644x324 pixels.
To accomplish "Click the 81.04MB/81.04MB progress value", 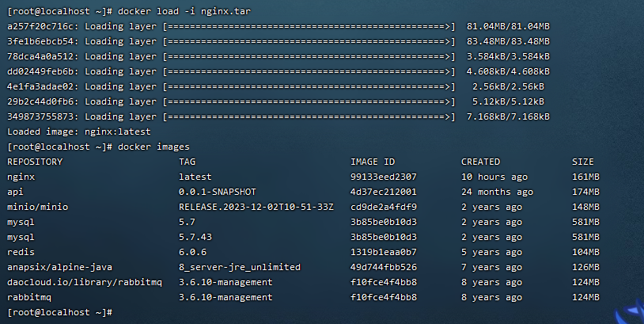I will tap(508, 27).
